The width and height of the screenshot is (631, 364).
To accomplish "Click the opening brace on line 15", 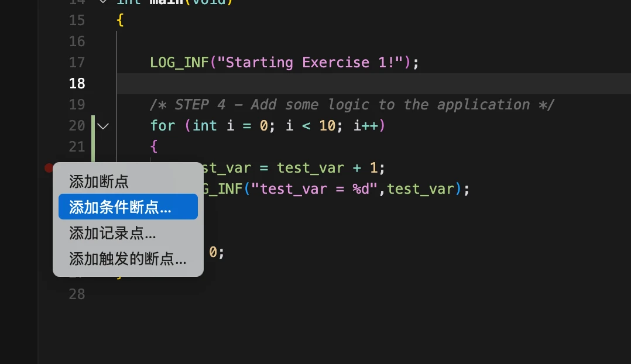I will [x=120, y=20].
